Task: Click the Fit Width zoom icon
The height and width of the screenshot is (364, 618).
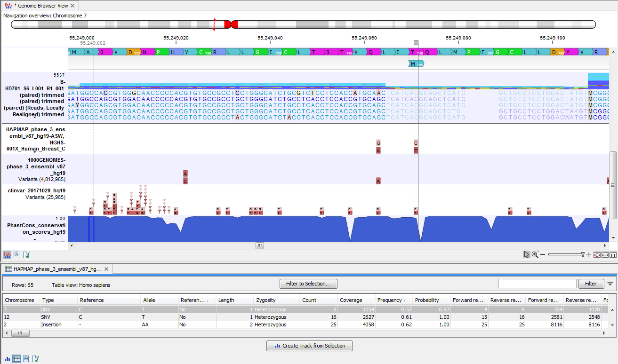Action: (x=604, y=254)
